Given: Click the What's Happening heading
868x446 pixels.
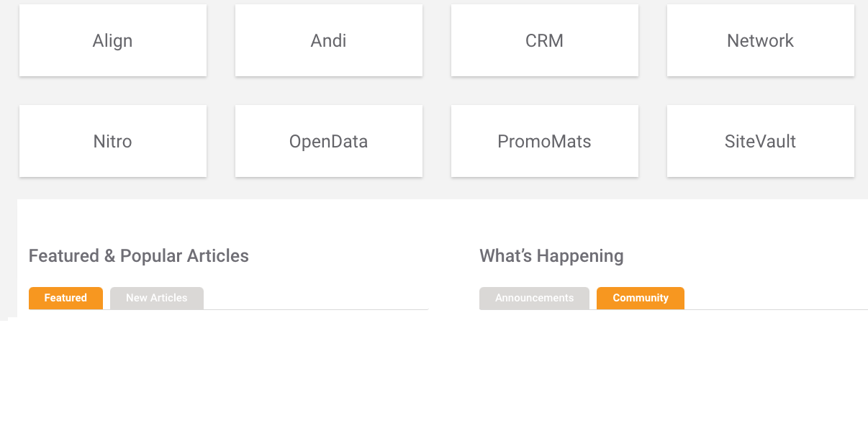Looking at the screenshot, I should (551, 256).
